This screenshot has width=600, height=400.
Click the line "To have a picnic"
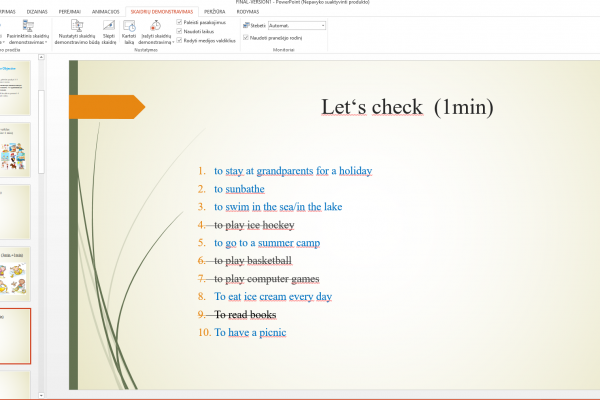(x=250, y=332)
